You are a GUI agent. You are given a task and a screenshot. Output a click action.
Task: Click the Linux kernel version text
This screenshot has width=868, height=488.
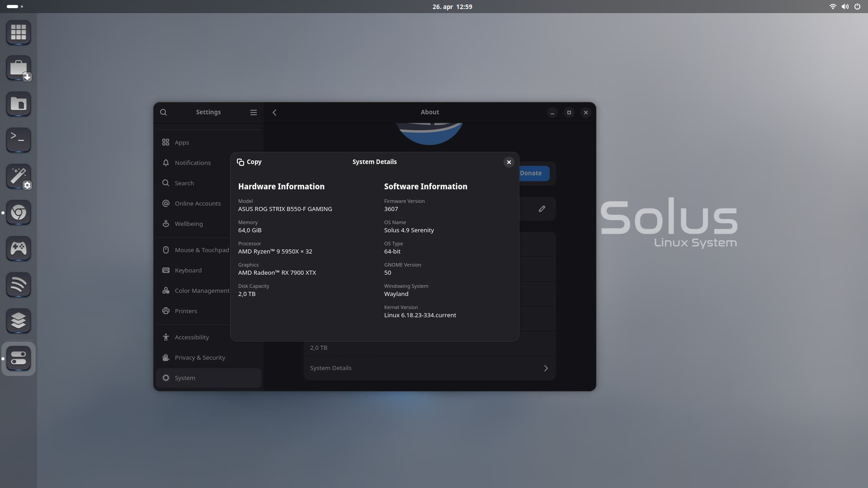click(420, 315)
